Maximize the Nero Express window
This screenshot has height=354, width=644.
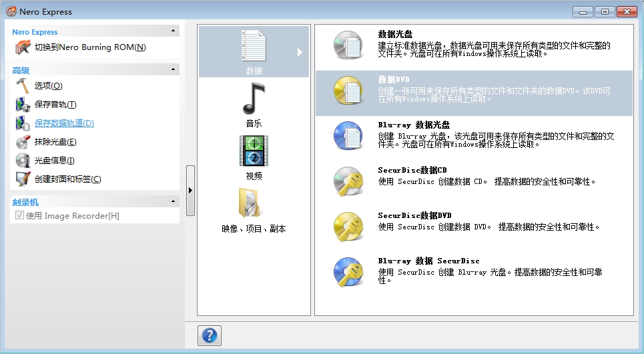tap(605, 12)
